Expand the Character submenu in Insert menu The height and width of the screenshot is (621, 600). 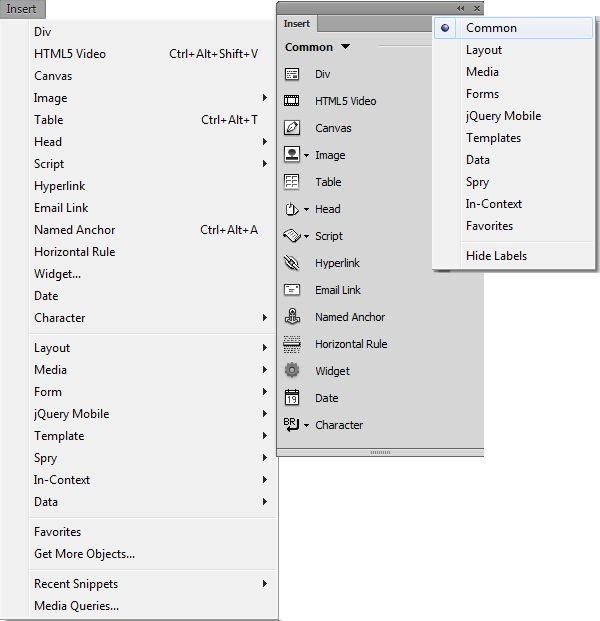(x=265, y=318)
